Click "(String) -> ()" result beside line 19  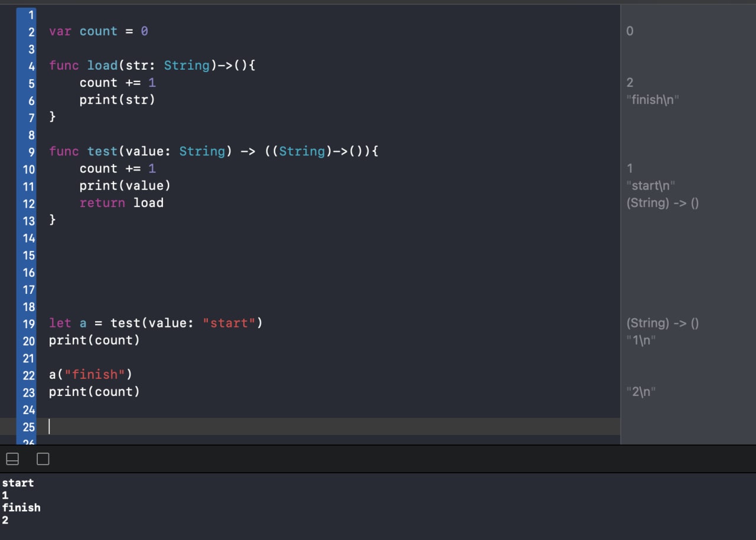click(x=663, y=323)
